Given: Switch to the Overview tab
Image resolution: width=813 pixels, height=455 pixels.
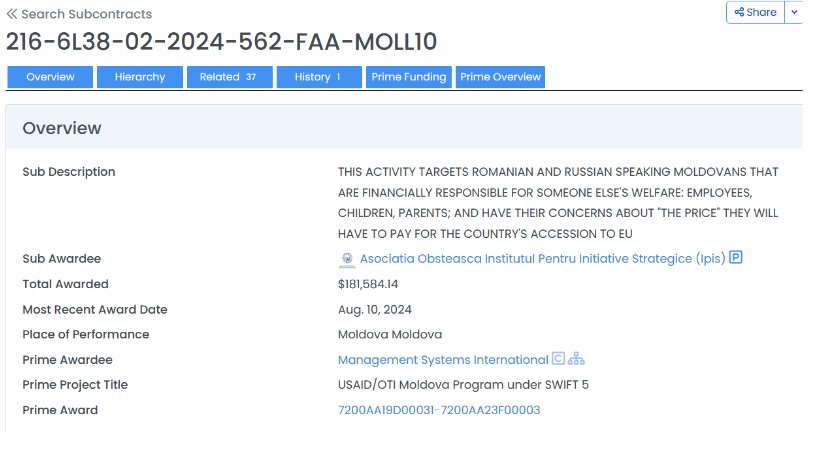Looking at the screenshot, I should click(x=50, y=77).
